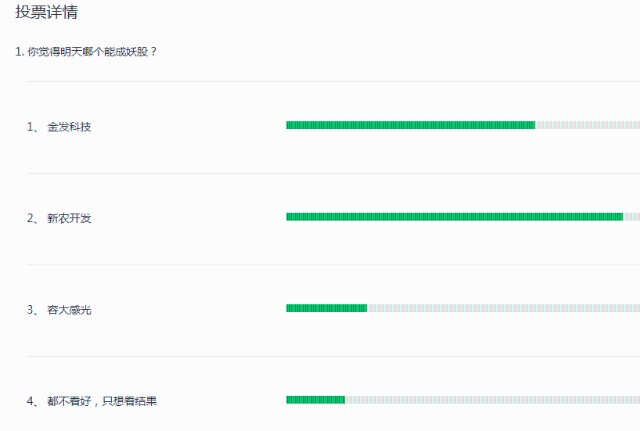Click the green filled bar for 金发科技
This screenshot has width=640, height=431.
tap(410, 125)
